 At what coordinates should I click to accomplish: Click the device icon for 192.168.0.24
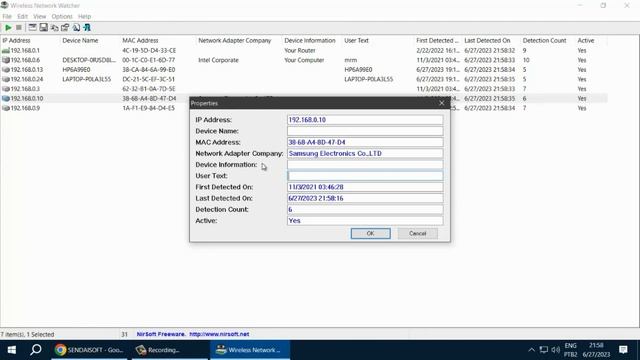click(x=6, y=79)
